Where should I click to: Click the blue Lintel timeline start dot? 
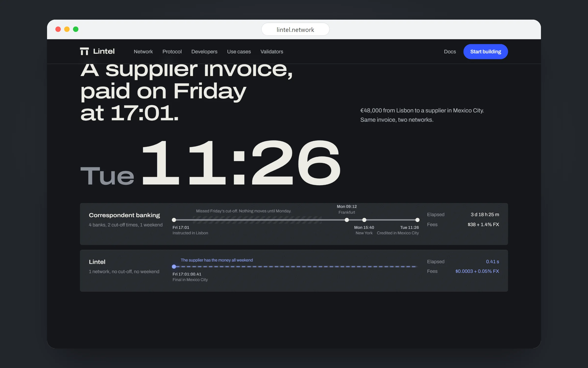tap(174, 266)
